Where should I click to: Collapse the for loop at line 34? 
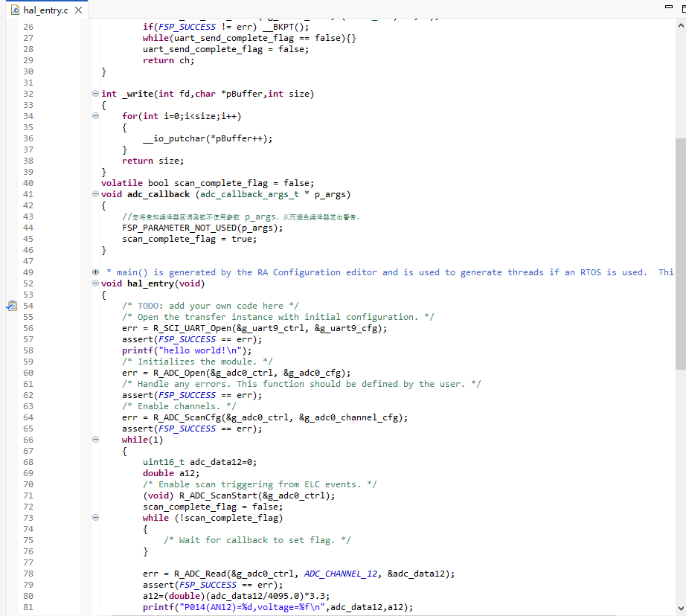(x=95, y=116)
